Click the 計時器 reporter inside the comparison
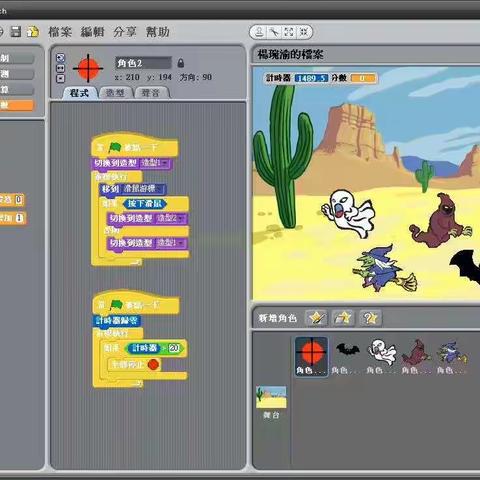The image size is (480, 480). [145, 348]
